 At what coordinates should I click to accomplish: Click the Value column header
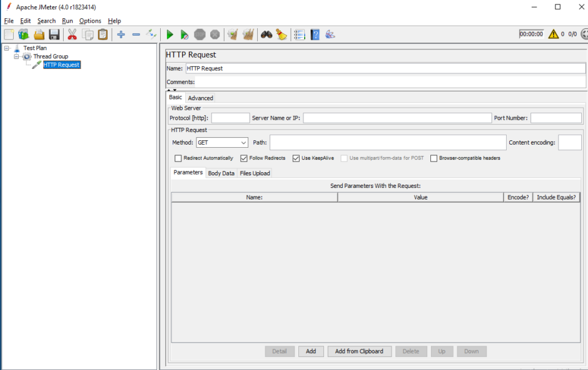click(x=420, y=197)
